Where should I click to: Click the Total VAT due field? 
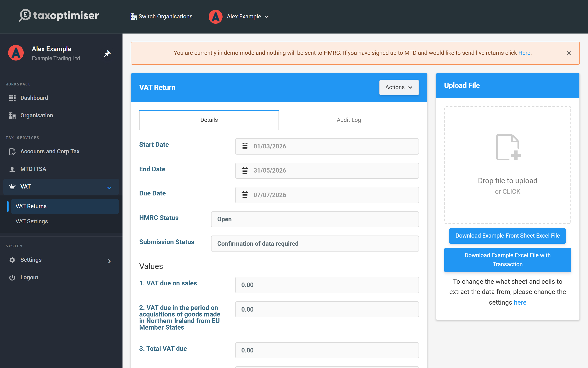click(327, 350)
